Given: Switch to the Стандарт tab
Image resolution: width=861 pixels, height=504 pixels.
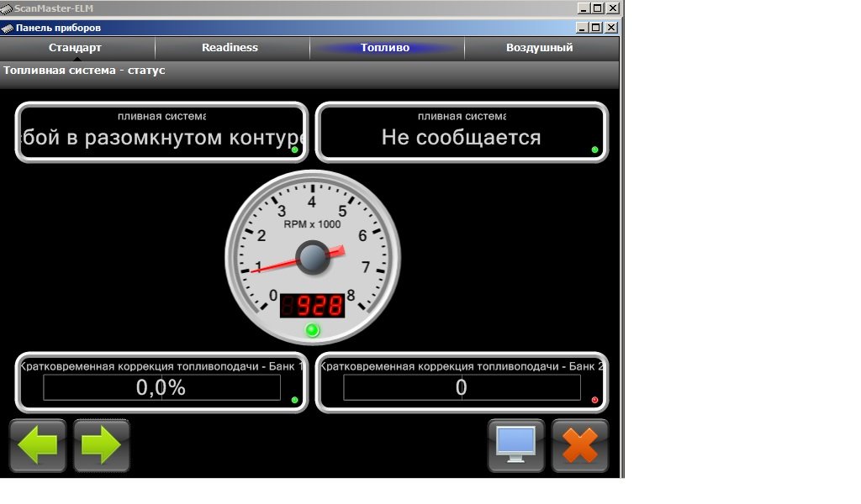Looking at the screenshot, I should click(75, 48).
